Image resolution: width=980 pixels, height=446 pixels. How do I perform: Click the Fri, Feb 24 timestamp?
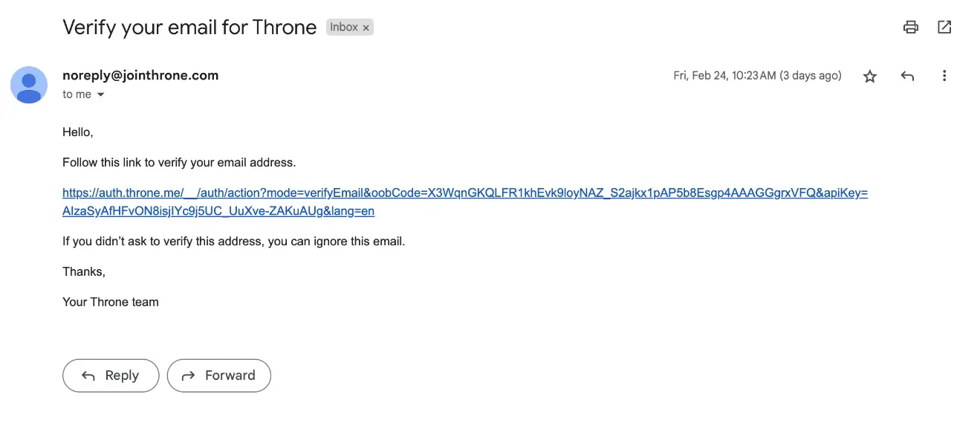tap(757, 76)
